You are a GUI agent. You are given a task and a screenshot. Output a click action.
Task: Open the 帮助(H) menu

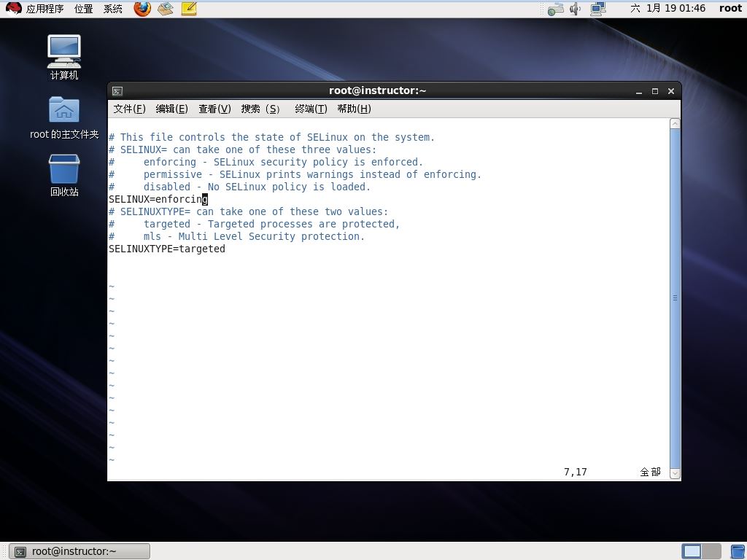click(354, 109)
